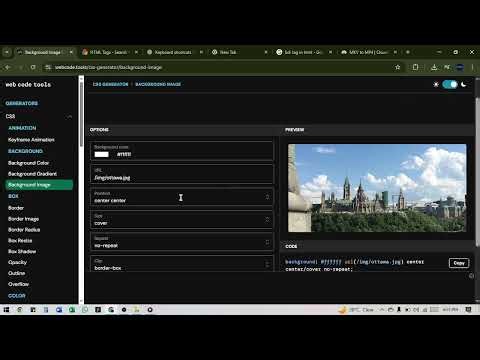Open Border Radius generator

tap(24, 230)
